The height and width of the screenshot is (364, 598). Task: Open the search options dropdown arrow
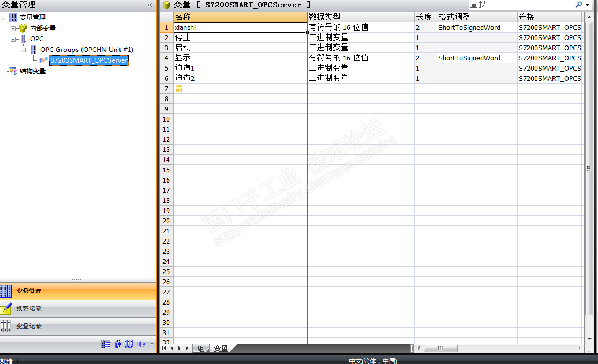[587, 5]
